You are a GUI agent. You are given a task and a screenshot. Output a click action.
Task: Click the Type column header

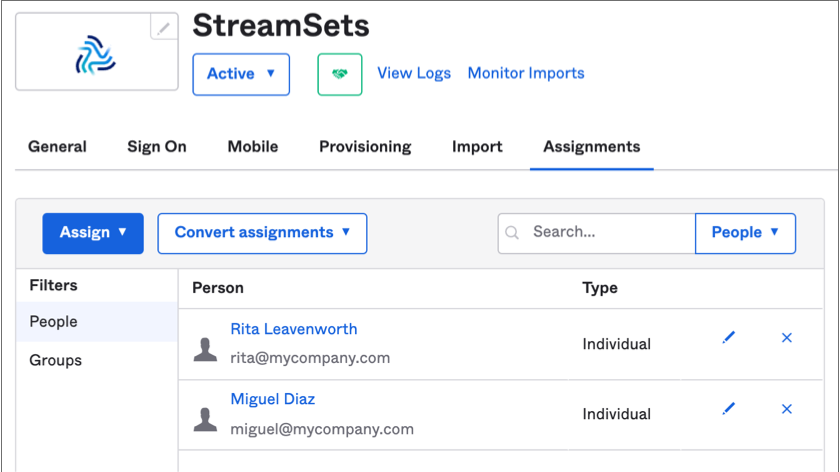pos(599,288)
